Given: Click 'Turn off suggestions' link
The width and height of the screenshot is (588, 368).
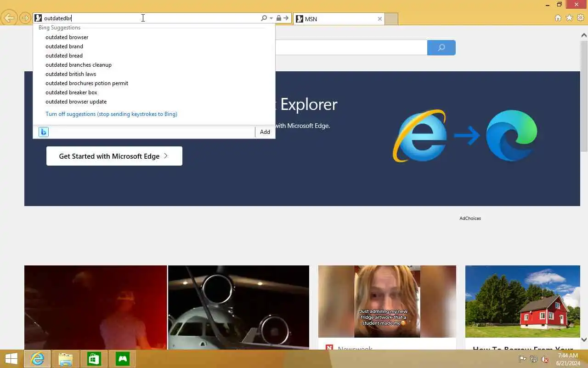Looking at the screenshot, I should click(111, 114).
